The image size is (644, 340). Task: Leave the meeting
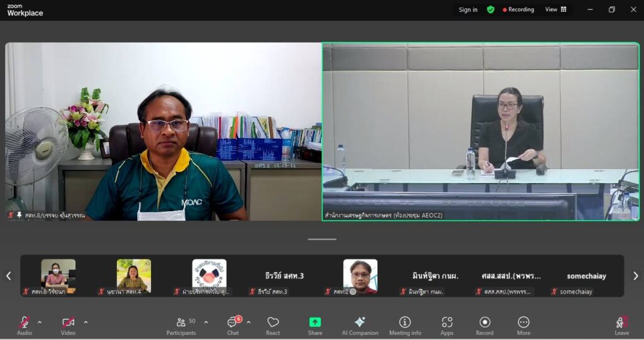621,325
